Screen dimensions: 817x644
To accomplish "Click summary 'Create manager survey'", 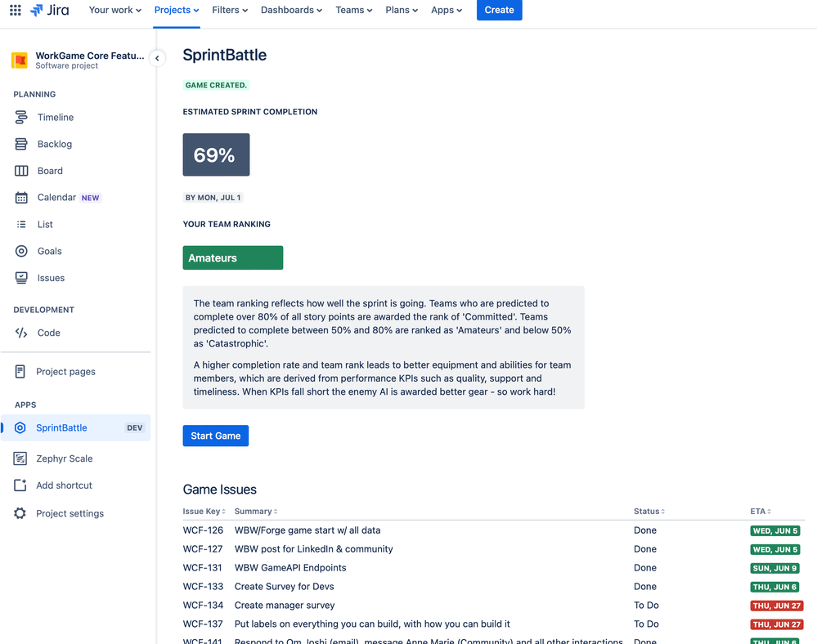I will point(285,605).
